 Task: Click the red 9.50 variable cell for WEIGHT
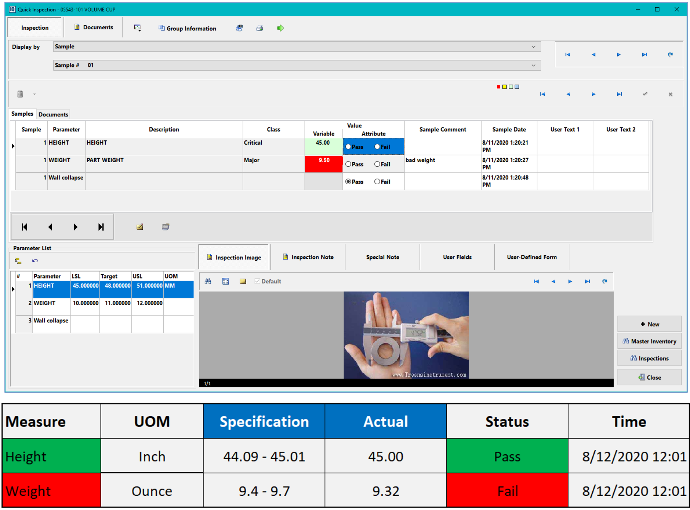(323, 160)
